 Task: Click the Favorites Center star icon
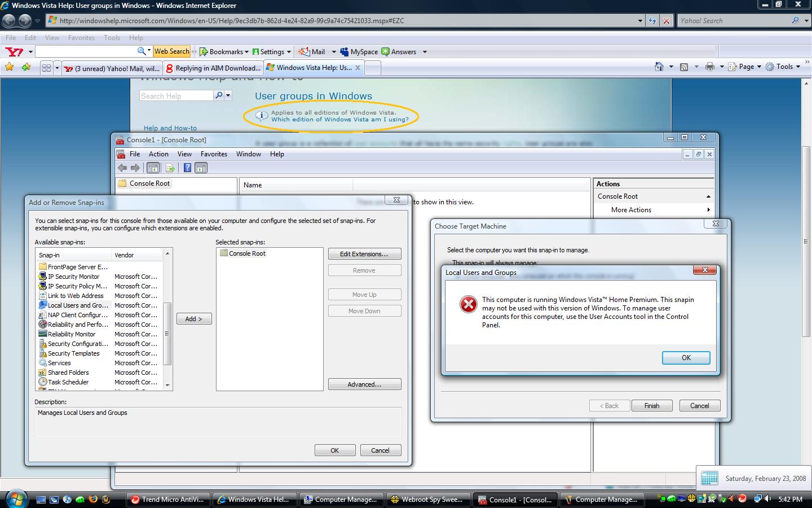point(9,67)
